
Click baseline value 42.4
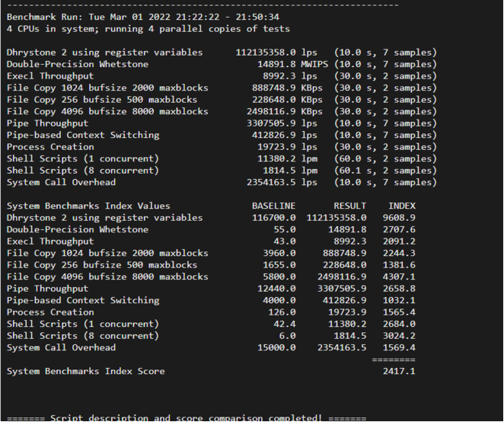(x=285, y=324)
